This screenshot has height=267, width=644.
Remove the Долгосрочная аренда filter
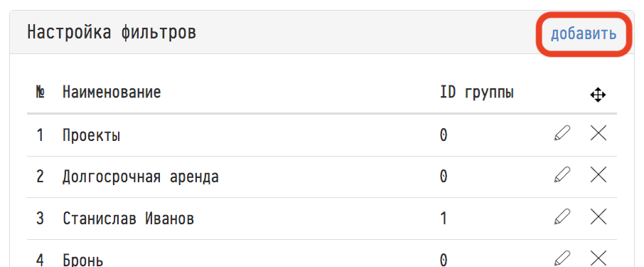(599, 175)
